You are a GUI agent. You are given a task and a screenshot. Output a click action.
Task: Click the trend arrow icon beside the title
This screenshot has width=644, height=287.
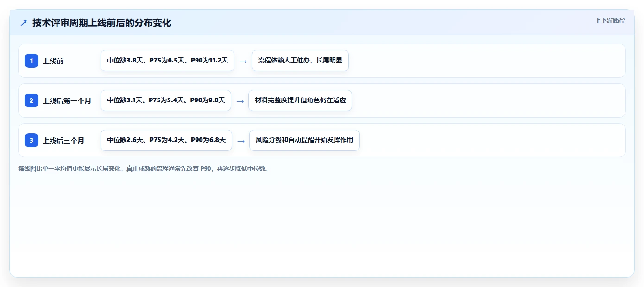pos(24,23)
